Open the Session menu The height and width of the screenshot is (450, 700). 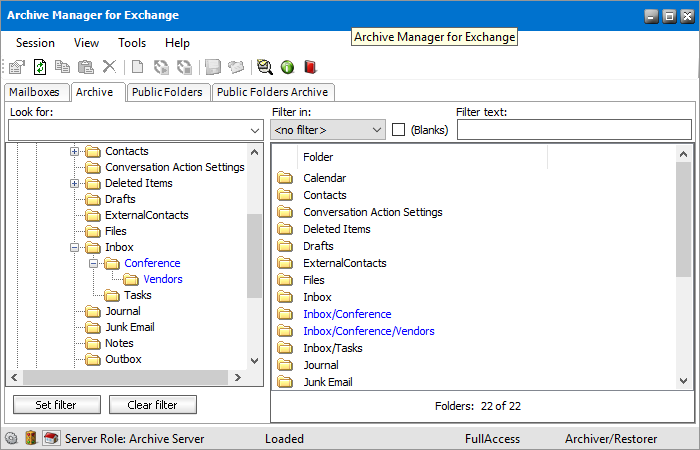(x=35, y=43)
